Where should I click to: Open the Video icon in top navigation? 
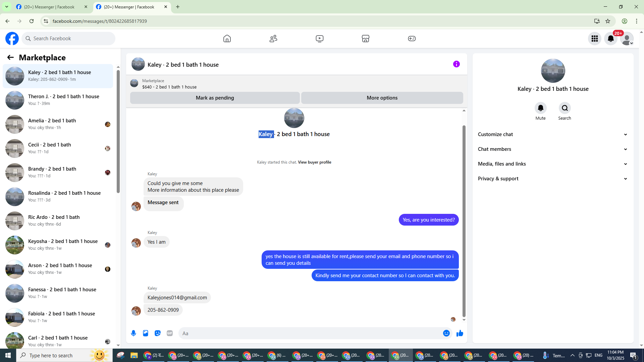(320, 39)
